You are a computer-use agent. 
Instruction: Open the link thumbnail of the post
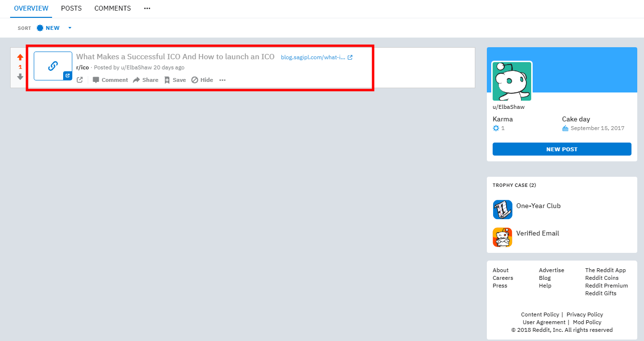point(53,66)
